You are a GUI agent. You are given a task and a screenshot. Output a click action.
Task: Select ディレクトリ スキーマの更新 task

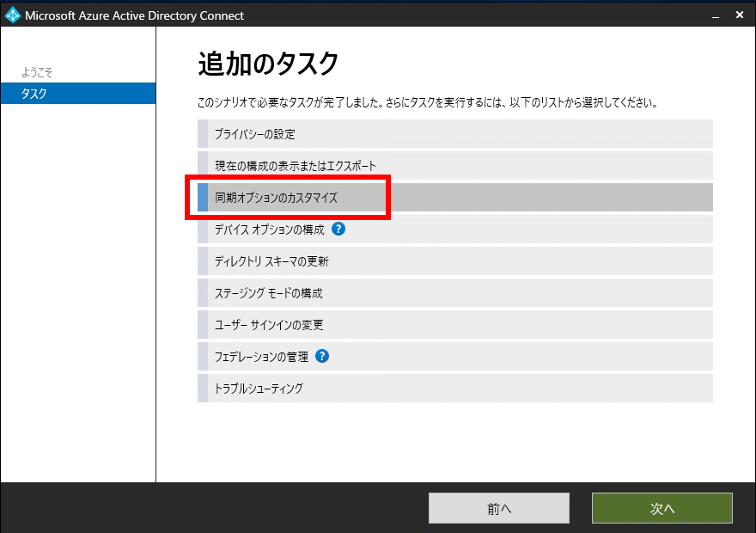455,261
